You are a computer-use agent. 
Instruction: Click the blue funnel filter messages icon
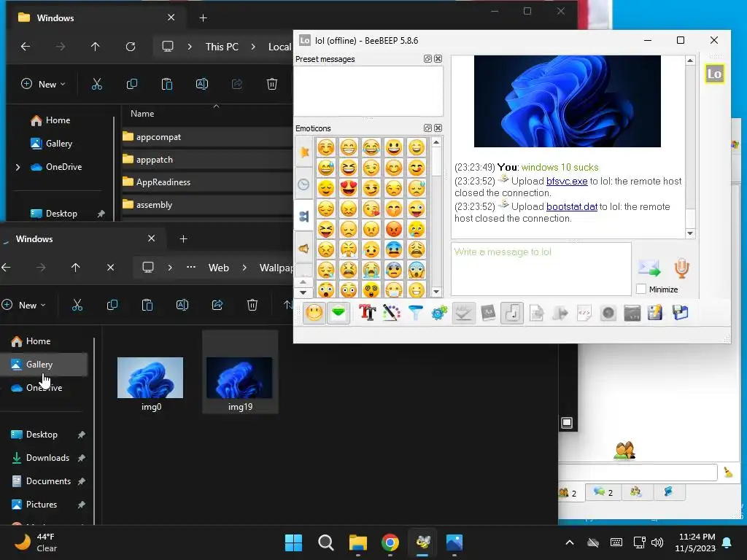click(x=416, y=313)
